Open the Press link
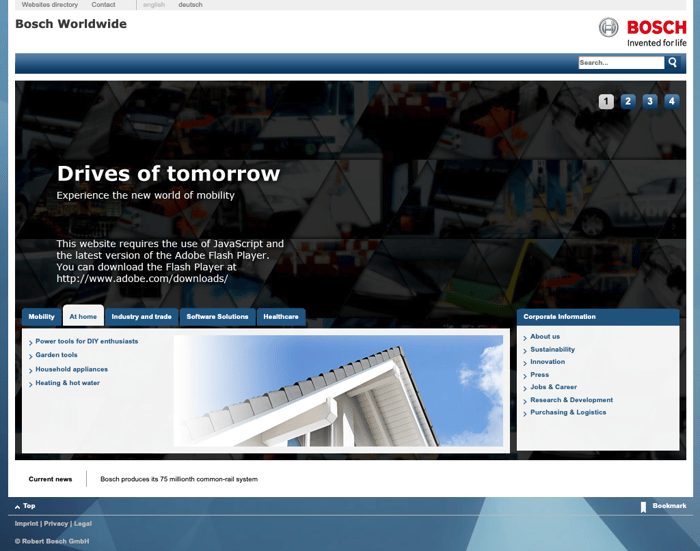Image resolution: width=700 pixels, height=551 pixels. tap(539, 375)
